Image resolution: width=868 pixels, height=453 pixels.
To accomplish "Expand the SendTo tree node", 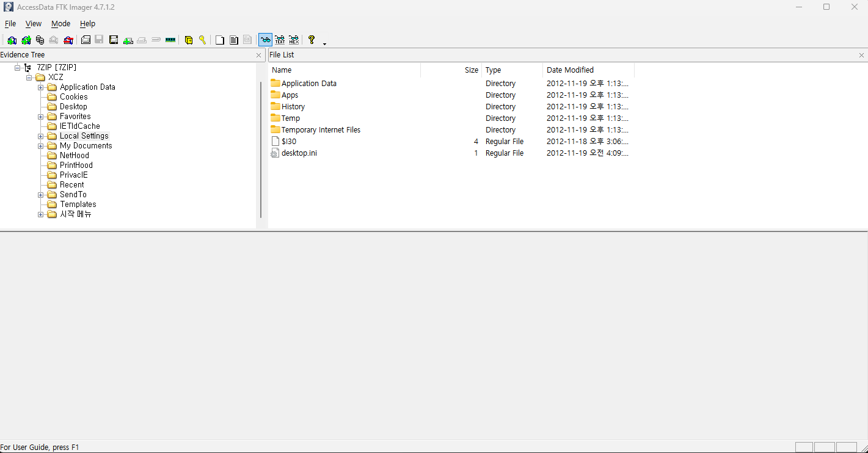I will tap(41, 195).
